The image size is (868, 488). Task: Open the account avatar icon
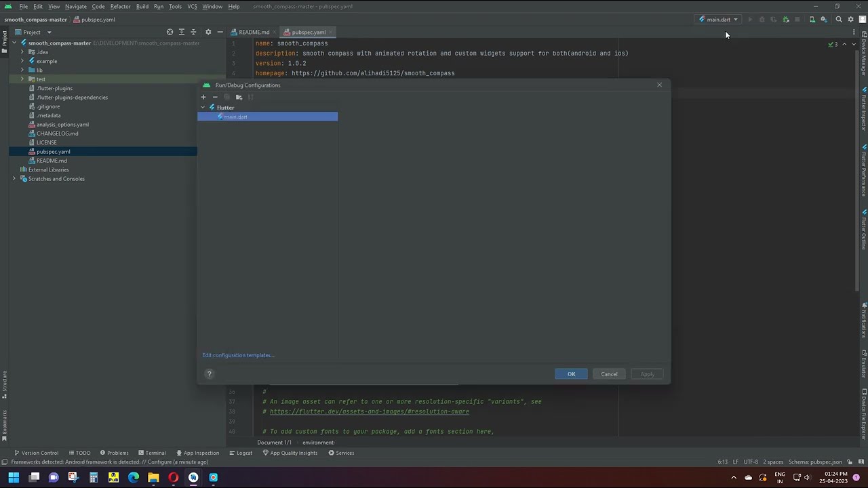(x=862, y=20)
